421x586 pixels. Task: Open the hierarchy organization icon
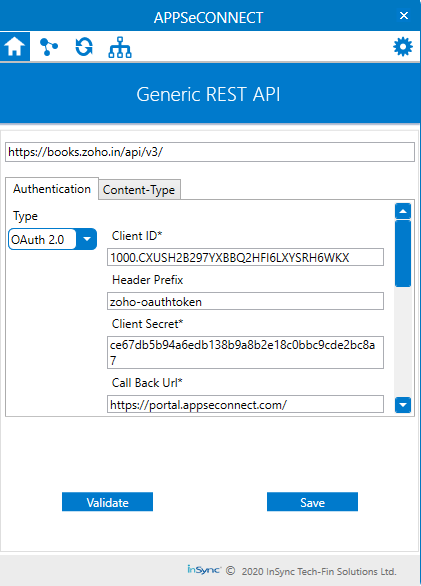pyautogui.click(x=120, y=47)
